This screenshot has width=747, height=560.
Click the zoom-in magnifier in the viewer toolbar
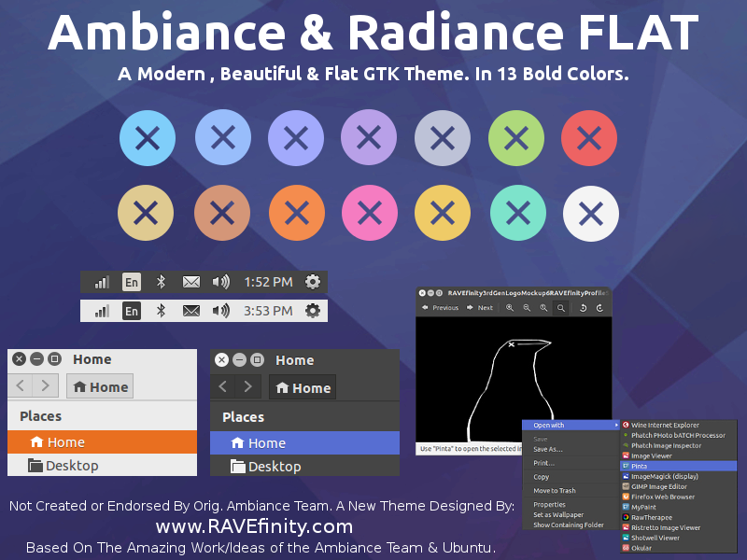click(x=510, y=308)
